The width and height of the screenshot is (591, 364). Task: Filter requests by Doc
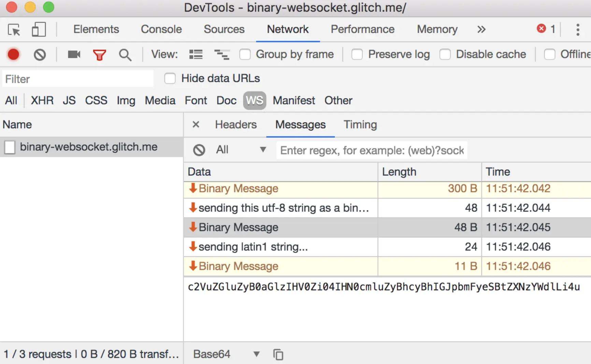[x=227, y=101]
